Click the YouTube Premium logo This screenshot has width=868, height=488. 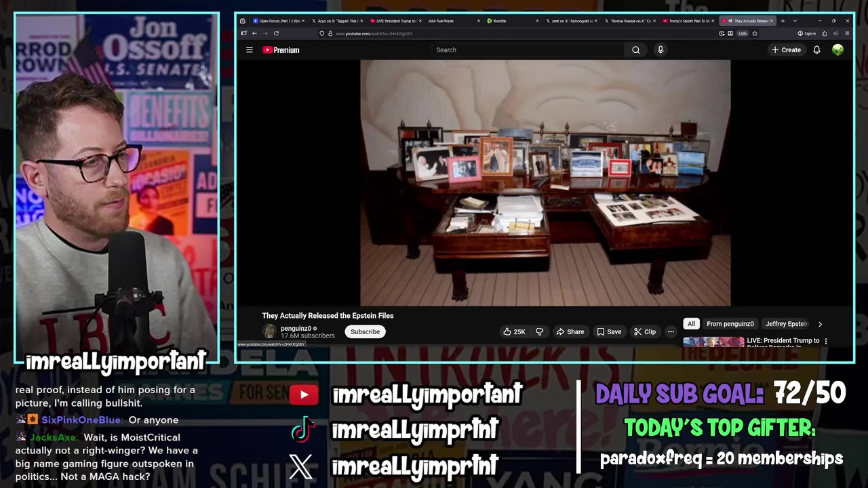tap(281, 49)
